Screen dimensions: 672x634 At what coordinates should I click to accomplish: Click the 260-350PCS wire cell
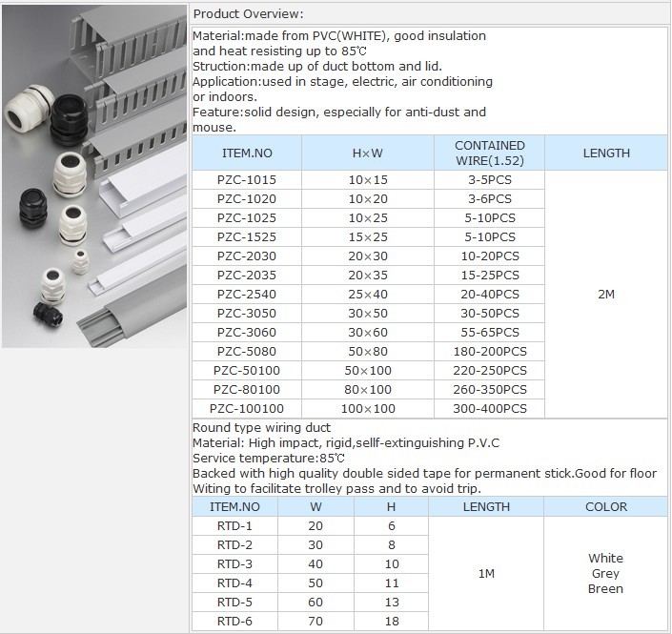[x=489, y=390]
